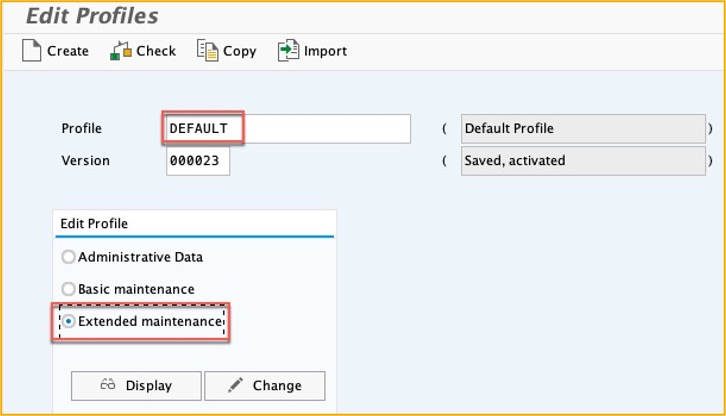This screenshot has width=726, height=416.
Task: Click the Display button text
Action: click(149, 385)
